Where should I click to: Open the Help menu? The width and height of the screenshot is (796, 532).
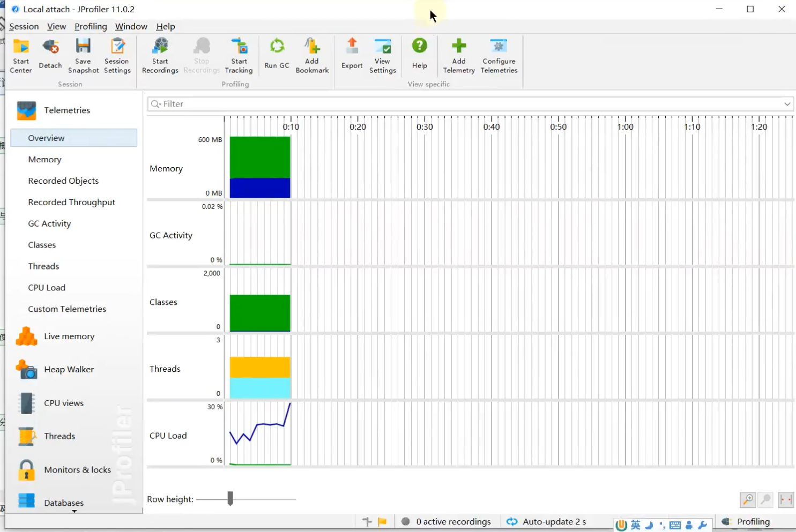coord(166,27)
